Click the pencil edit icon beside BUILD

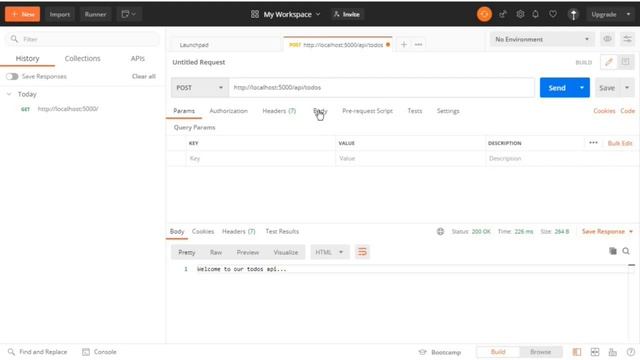pos(609,62)
